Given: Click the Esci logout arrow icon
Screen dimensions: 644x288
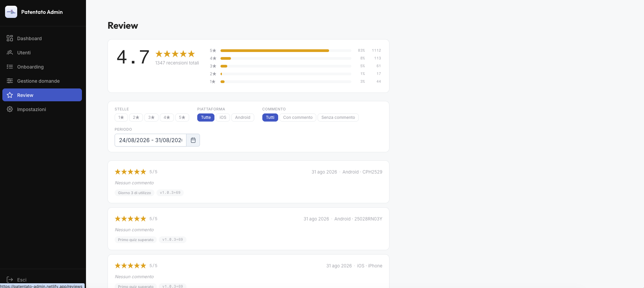Looking at the screenshot, I should (x=10, y=280).
